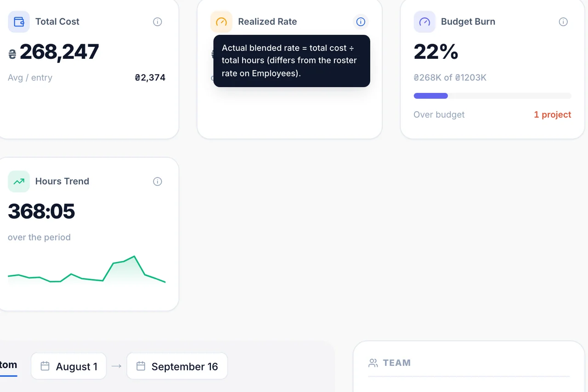Click the 368:05 hours value

(x=41, y=211)
